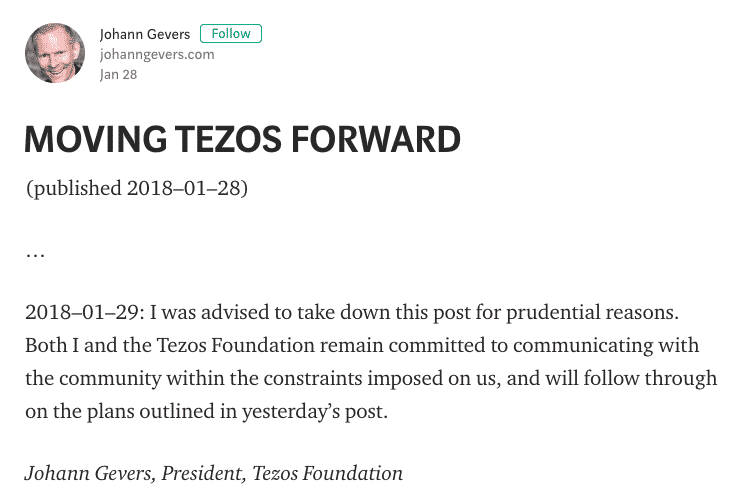Click Johann Gevers' profile avatar photo

tap(55, 53)
